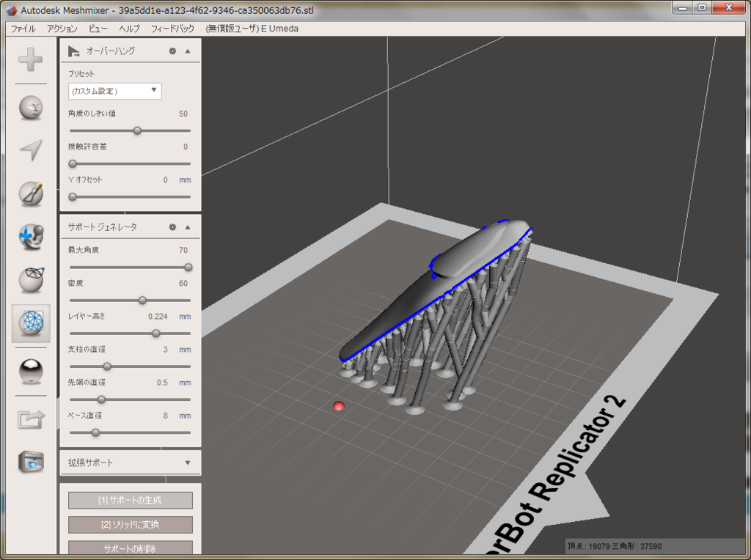Image resolution: width=751 pixels, height=560 pixels.
Task: Click the 密度 value 60
Action: point(183,283)
